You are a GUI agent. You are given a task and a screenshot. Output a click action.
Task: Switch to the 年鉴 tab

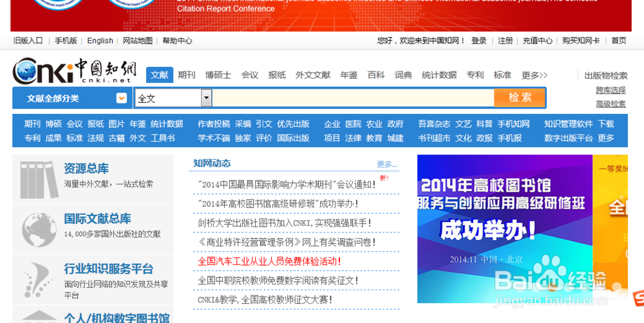(348, 75)
